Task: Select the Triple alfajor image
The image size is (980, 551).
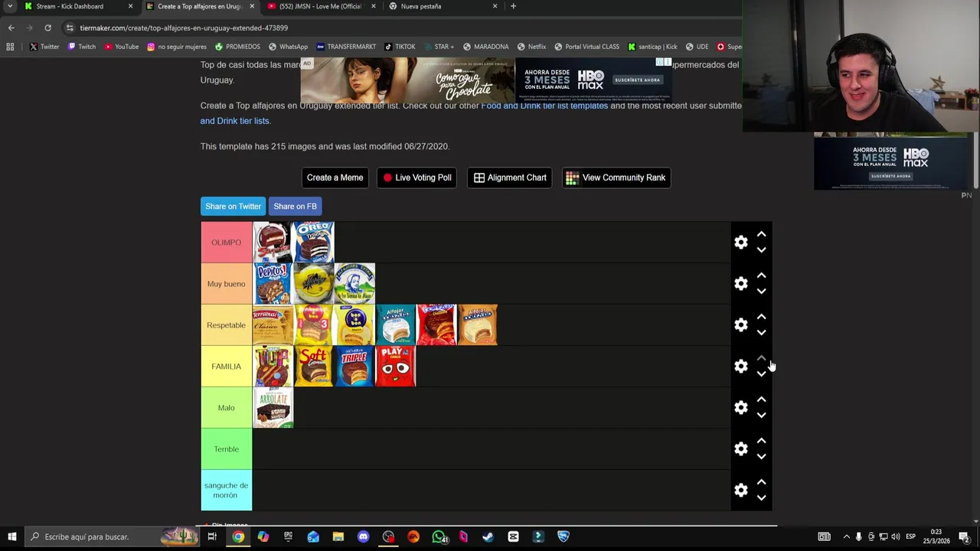Action: (354, 367)
